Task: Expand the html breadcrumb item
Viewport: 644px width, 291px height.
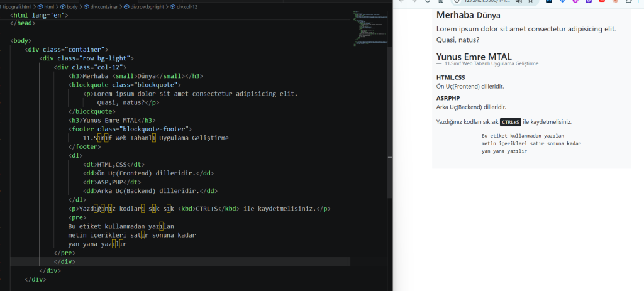Action: click(x=48, y=6)
